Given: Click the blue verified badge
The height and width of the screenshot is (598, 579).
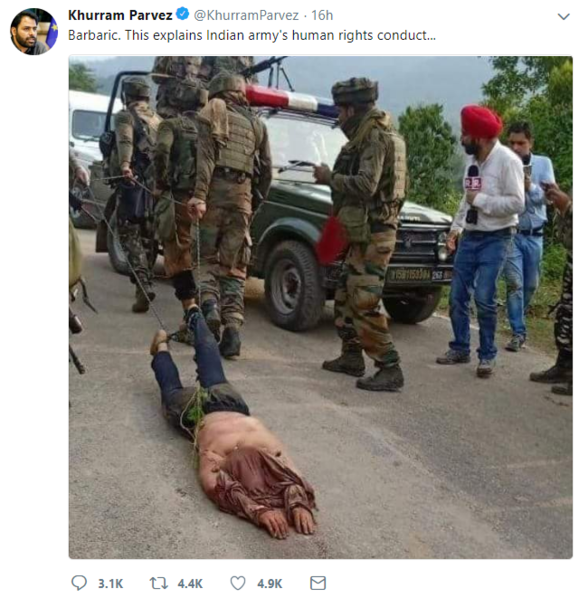Looking at the screenshot, I should 183,14.
